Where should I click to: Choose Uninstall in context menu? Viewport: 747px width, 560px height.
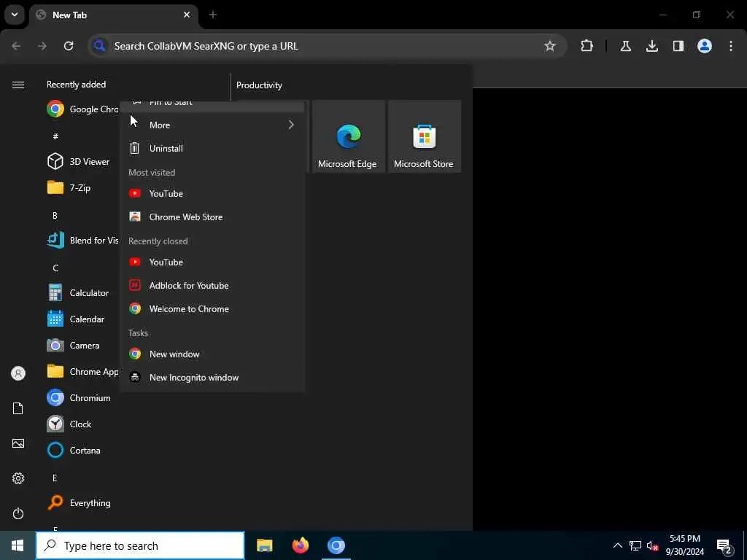point(212,148)
